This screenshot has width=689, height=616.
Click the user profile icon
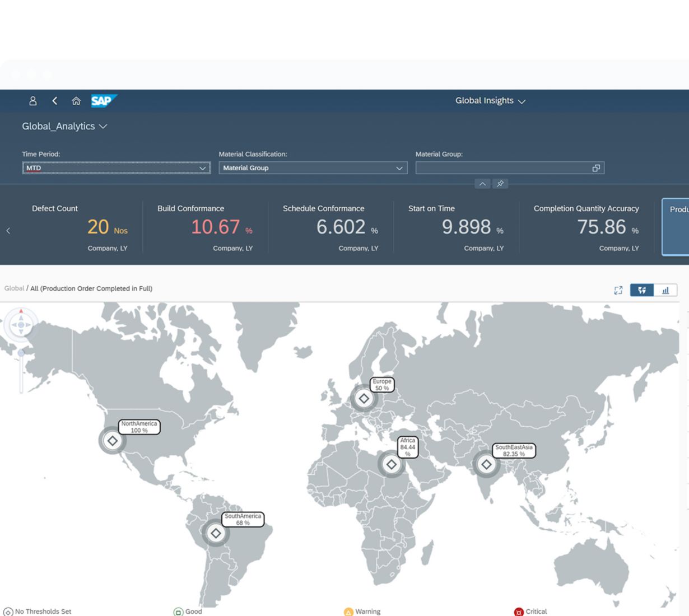32,101
